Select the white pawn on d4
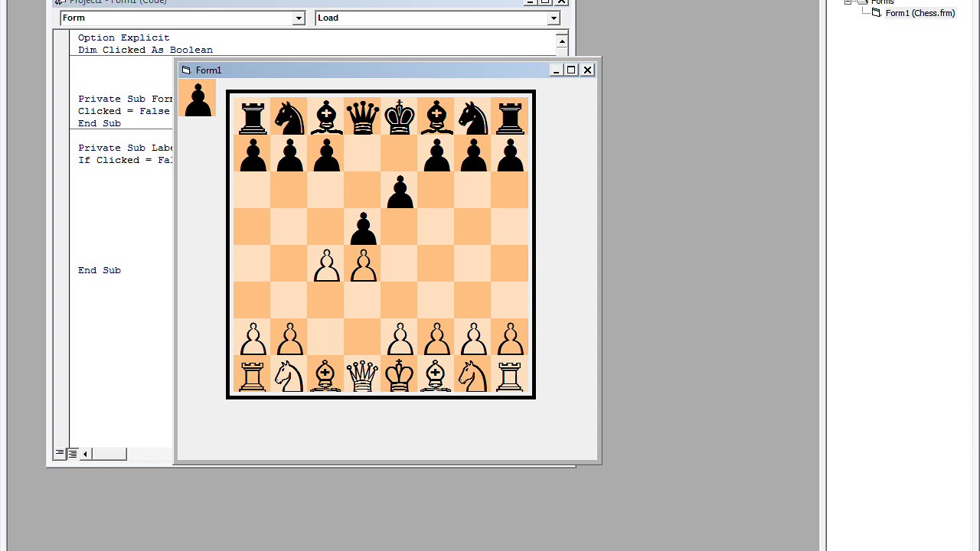The width and height of the screenshot is (980, 551). [362, 263]
